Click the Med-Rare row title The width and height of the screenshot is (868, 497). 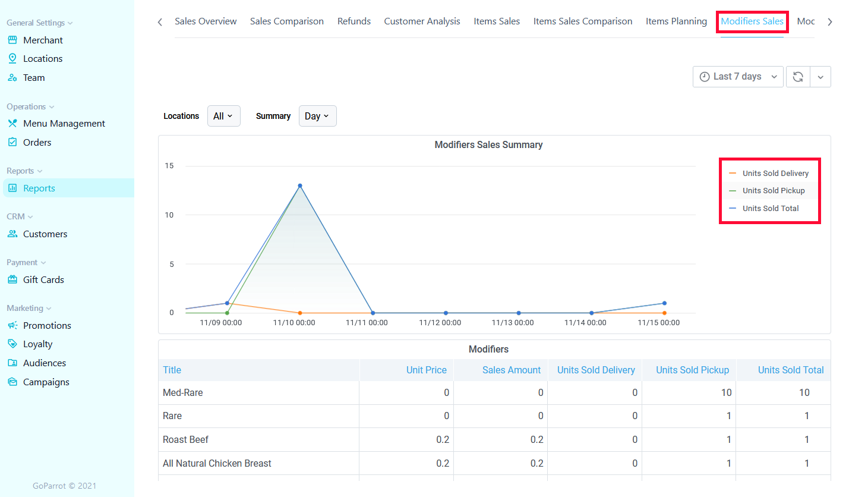(183, 392)
